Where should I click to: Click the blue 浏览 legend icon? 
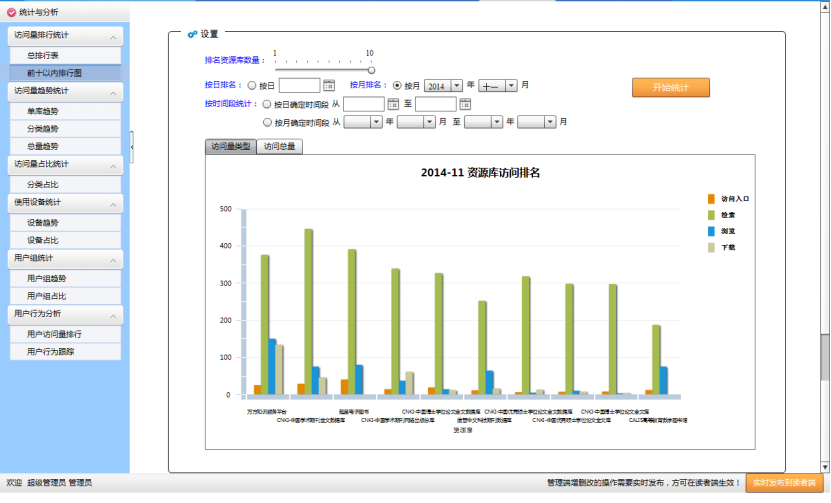point(711,230)
